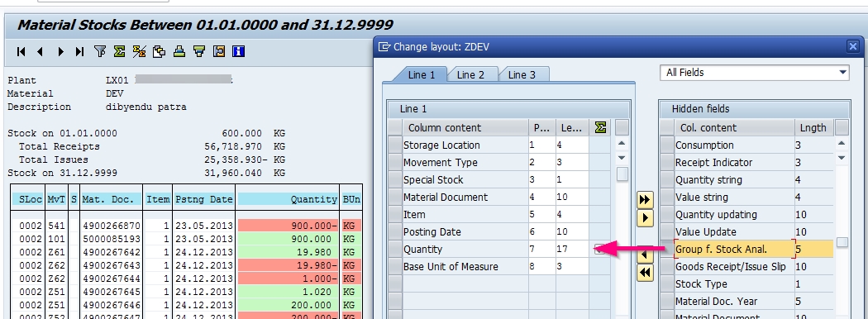Click the copy documents toolbar icon
This screenshot has width=868, height=319.
(160, 51)
